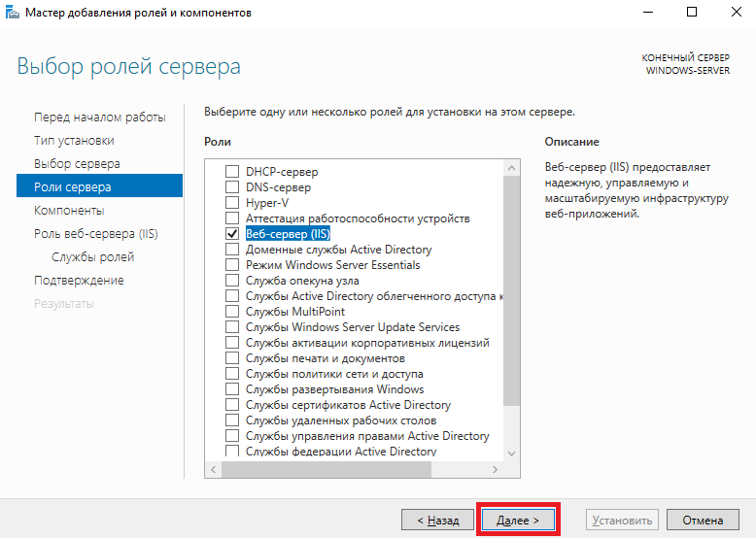Click the Далее button
The height and width of the screenshot is (538, 756).
[518, 521]
